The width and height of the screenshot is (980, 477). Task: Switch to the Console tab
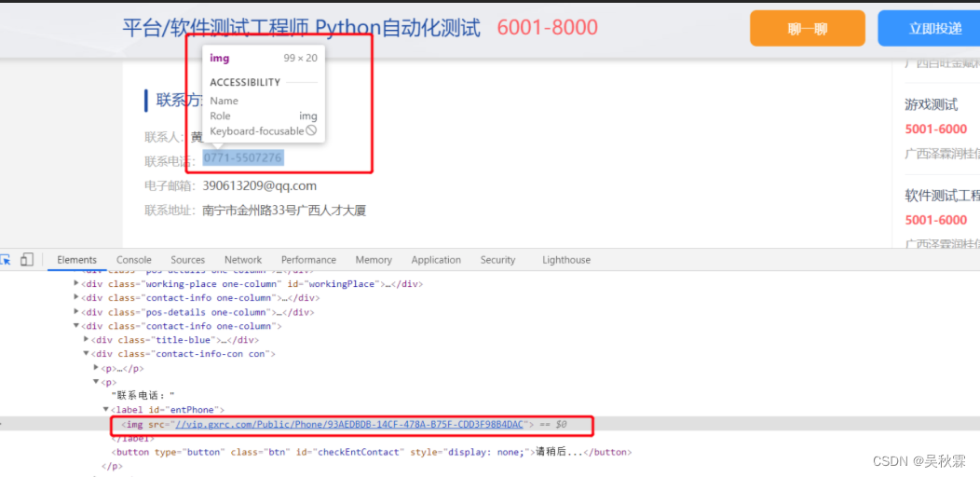pos(134,260)
